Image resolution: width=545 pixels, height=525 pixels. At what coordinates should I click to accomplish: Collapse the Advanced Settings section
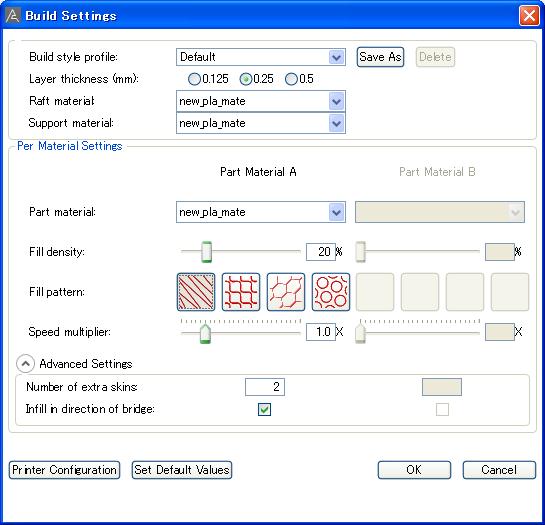(x=25, y=364)
